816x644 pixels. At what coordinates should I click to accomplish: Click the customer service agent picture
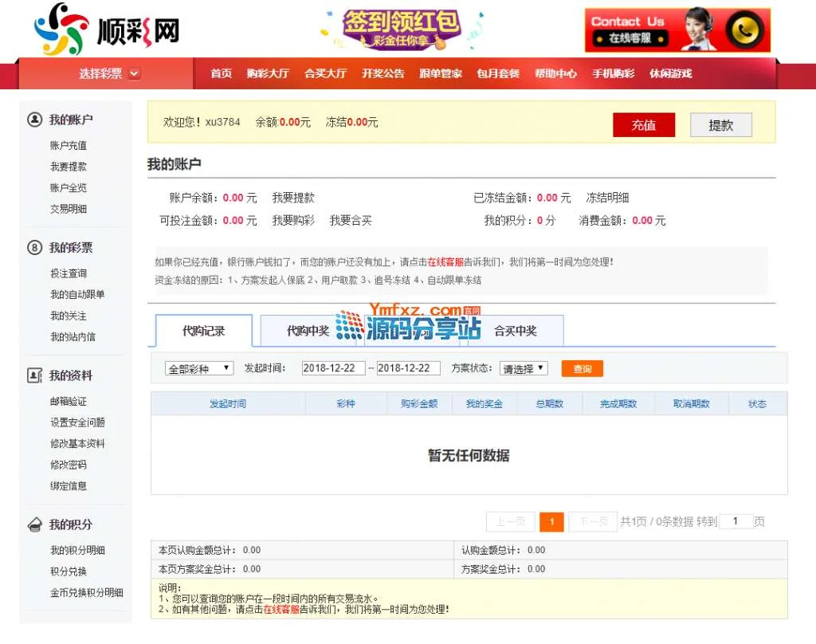[696, 29]
